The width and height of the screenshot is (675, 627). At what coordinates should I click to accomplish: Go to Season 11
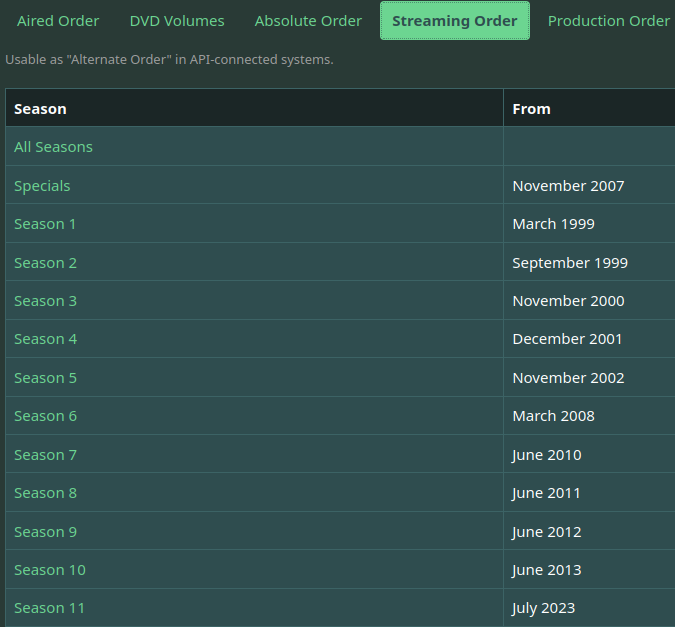click(x=50, y=608)
